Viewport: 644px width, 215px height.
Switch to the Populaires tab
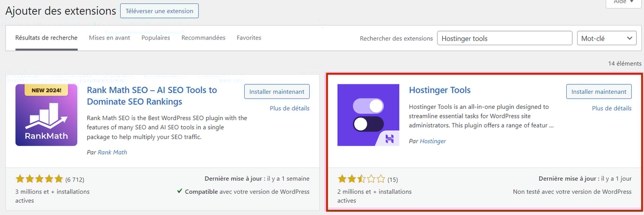[156, 38]
